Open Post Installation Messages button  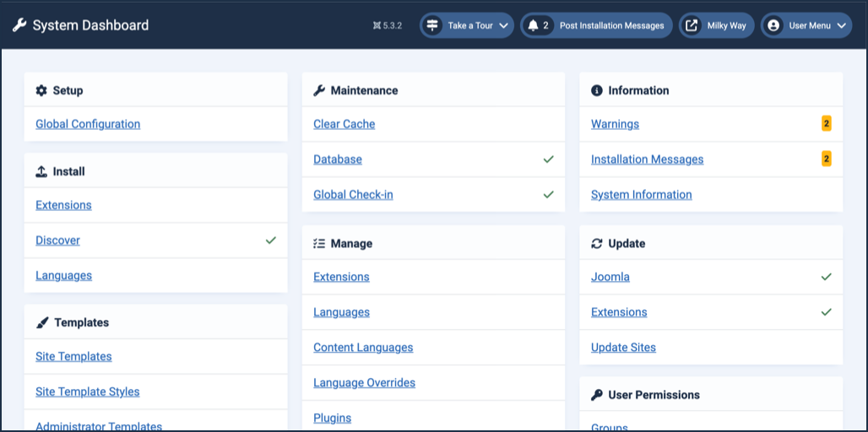(x=596, y=25)
